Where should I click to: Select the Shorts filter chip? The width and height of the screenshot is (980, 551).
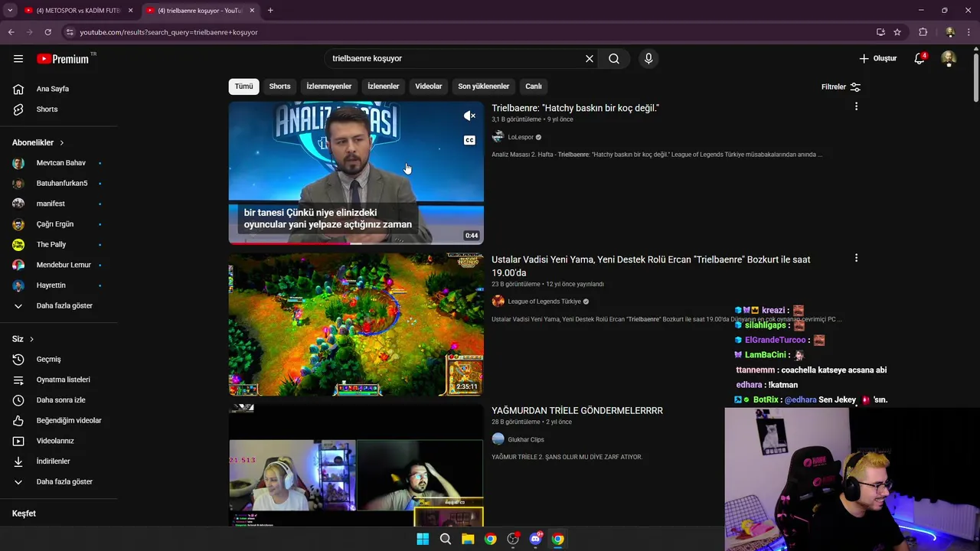pos(279,86)
